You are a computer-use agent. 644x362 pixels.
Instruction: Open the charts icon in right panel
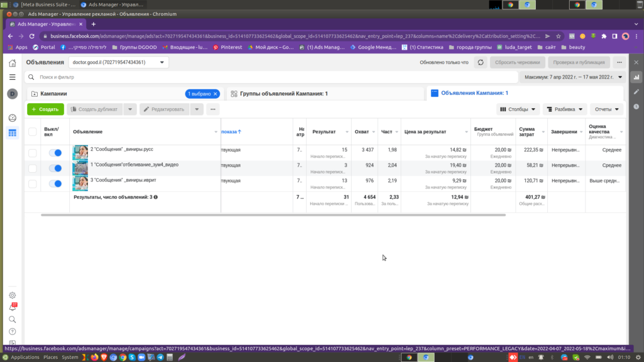tap(636, 77)
